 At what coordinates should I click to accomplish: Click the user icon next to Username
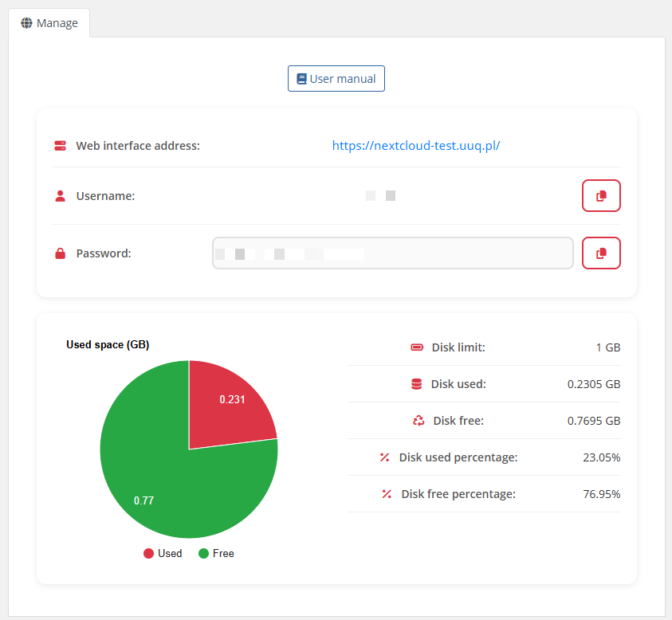pos(60,196)
